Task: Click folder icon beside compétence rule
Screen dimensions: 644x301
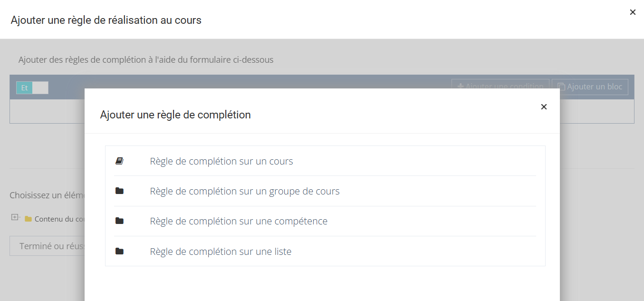Action: pyautogui.click(x=119, y=221)
